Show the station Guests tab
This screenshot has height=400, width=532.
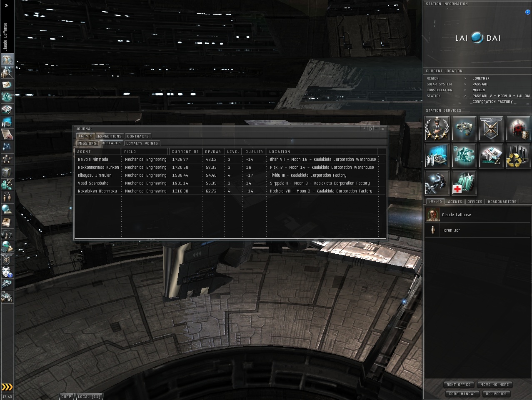[435, 201]
